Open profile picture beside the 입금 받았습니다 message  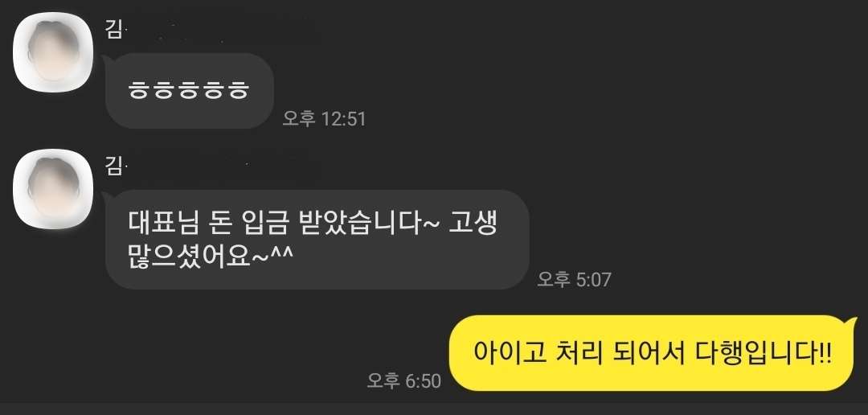pos(53,189)
